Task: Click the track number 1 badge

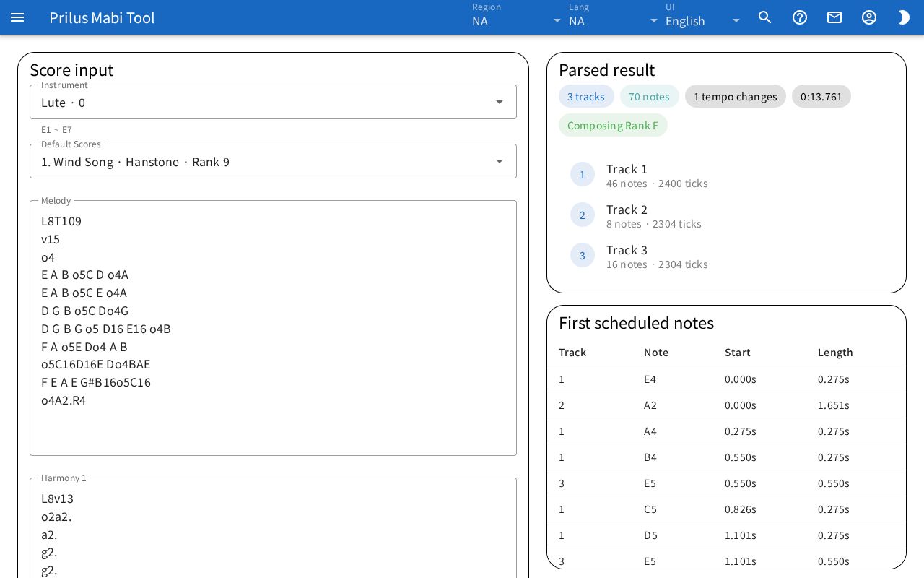Action: click(x=583, y=175)
